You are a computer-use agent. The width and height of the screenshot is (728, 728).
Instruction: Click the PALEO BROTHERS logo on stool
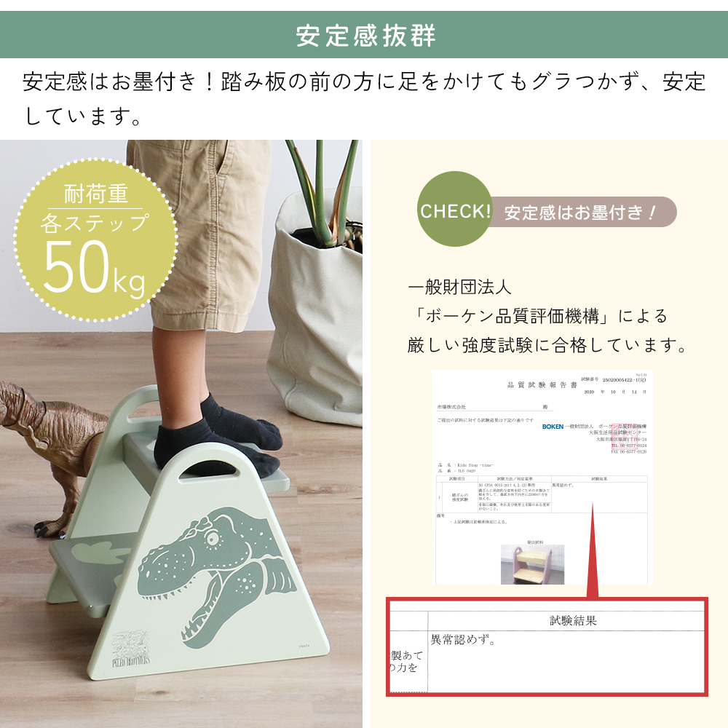point(131,649)
